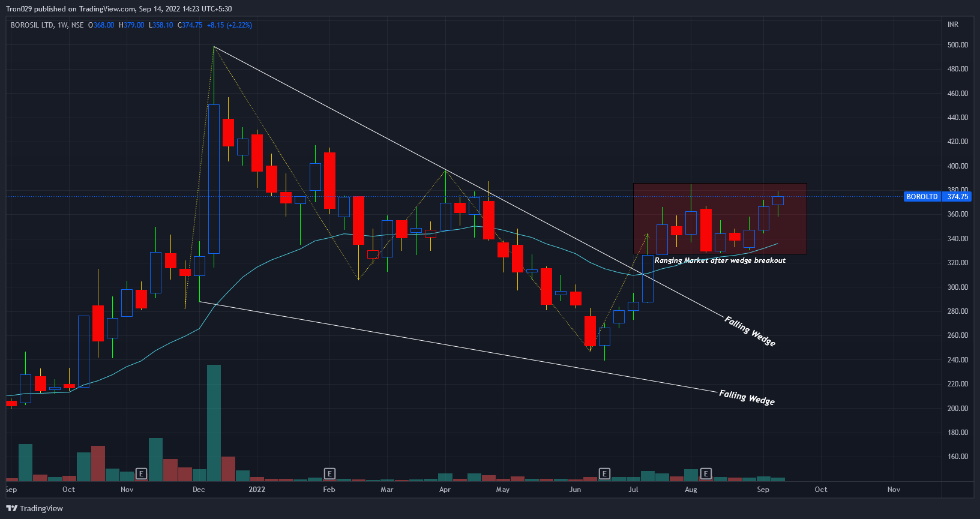Screen dimensions: 980x519
Task: Click the 440.00 price axis label
Action: (958, 118)
